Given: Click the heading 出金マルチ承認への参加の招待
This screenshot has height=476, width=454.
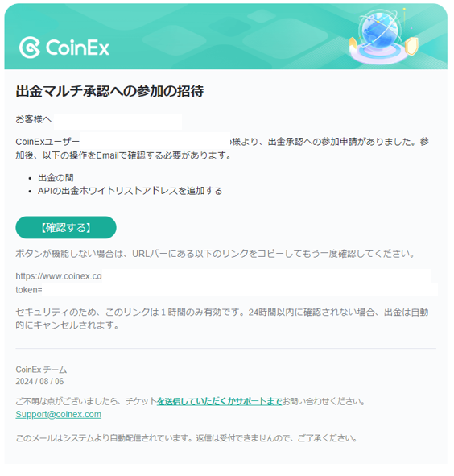Looking at the screenshot, I should pos(109,91).
